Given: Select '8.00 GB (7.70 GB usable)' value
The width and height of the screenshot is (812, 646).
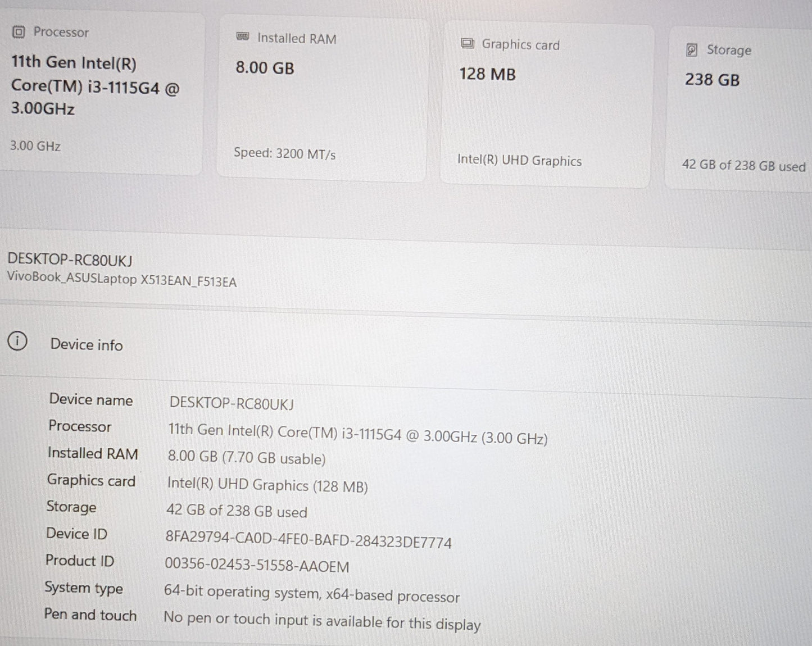Looking at the screenshot, I should tap(247, 458).
